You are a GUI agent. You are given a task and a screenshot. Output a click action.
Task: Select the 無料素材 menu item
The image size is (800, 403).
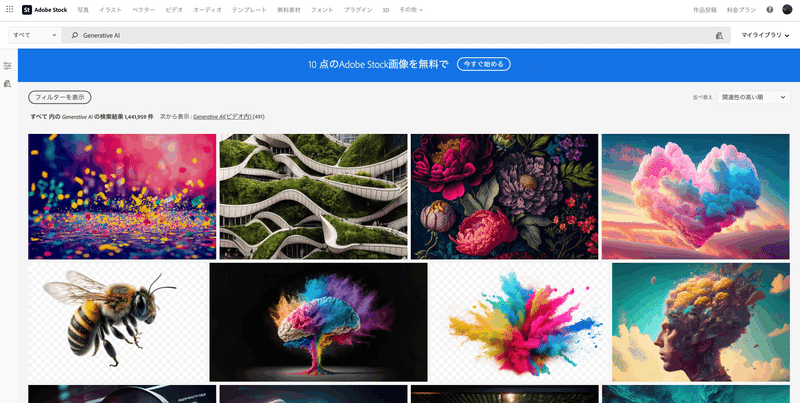(x=289, y=10)
